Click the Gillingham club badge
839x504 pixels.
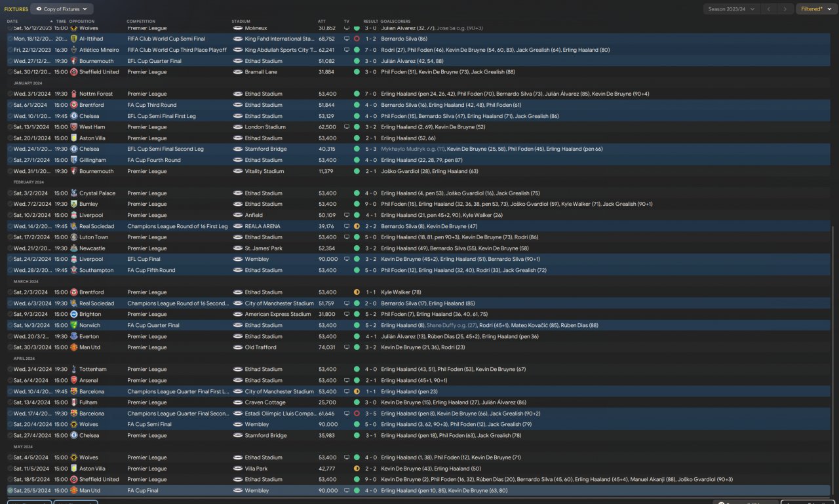[x=73, y=160]
